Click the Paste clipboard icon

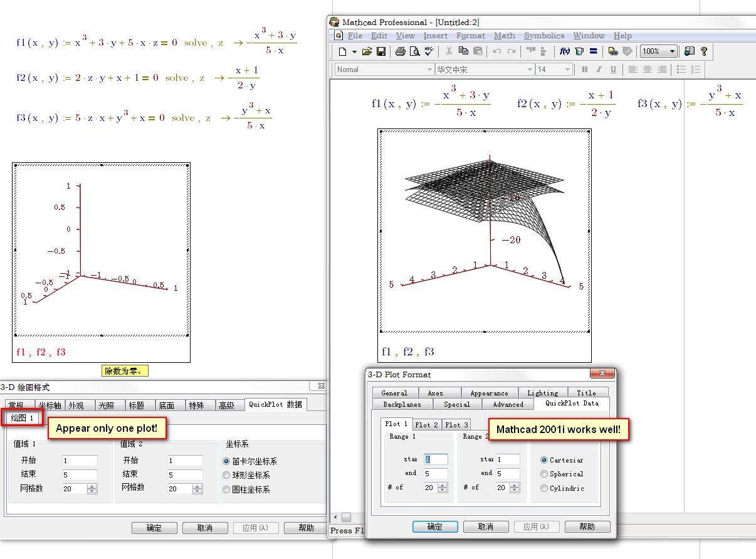(x=478, y=51)
